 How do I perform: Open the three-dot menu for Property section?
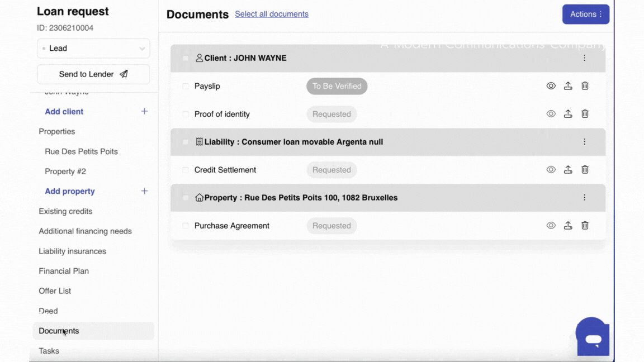[584, 197]
